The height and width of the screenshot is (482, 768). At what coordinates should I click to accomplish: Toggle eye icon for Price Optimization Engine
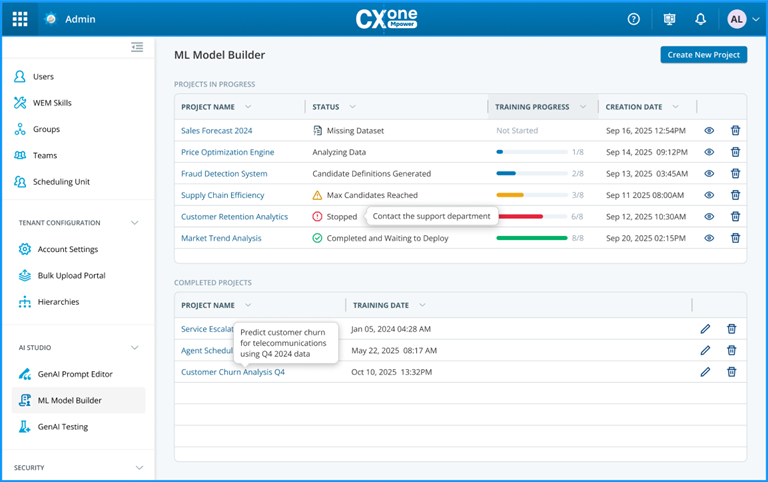point(709,152)
